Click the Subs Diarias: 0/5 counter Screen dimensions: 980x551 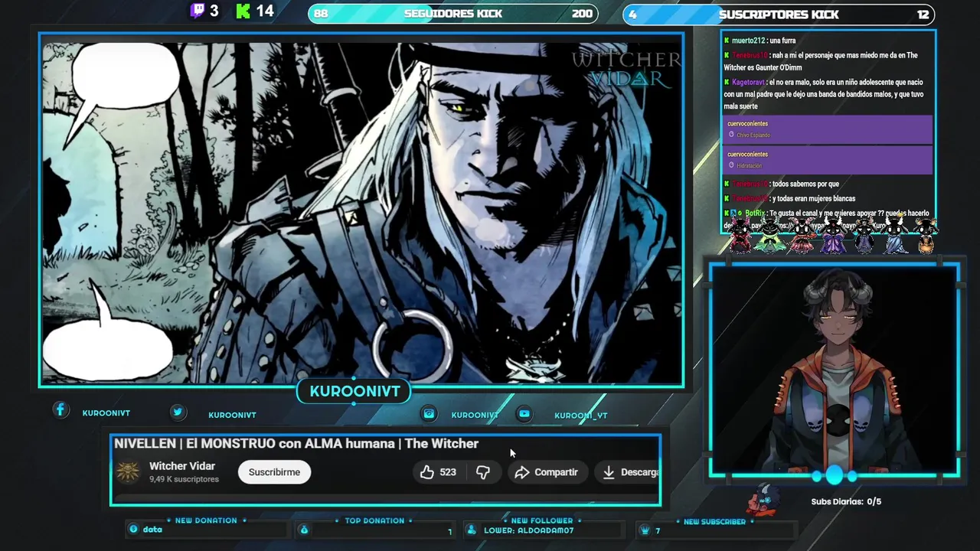pyautogui.click(x=846, y=502)
